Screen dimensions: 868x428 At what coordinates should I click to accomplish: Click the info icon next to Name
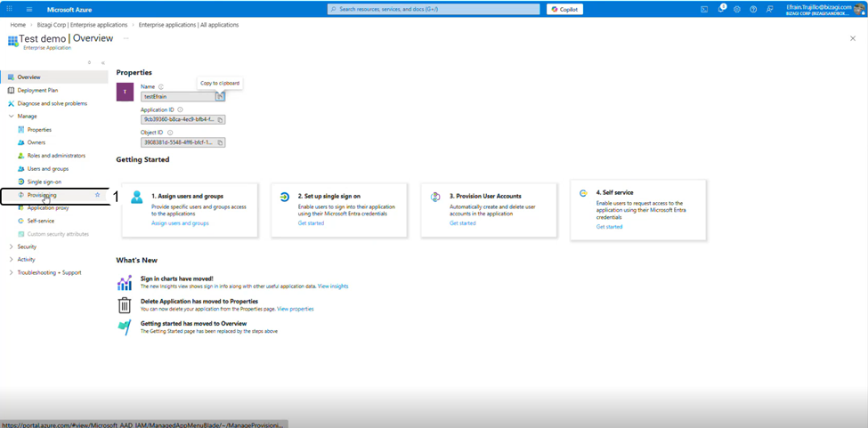click(161, 87)
